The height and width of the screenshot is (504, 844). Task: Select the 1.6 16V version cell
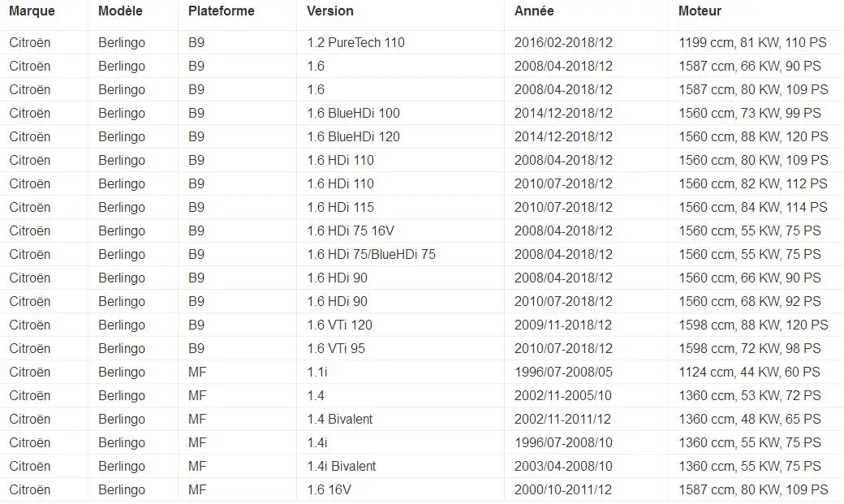400,490
